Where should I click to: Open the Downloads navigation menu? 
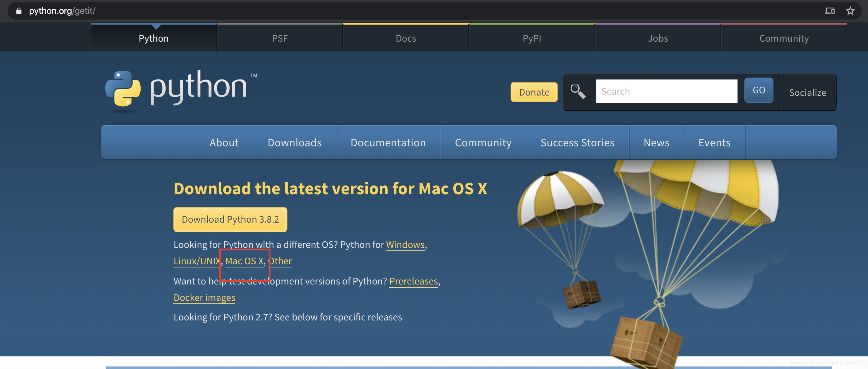(x=294, y=142)
